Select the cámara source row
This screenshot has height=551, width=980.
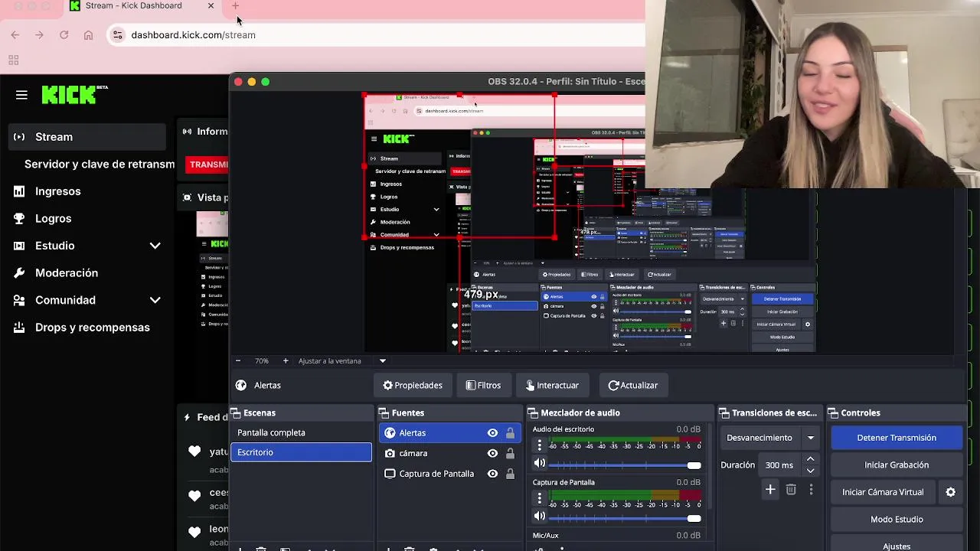tap(449, 453)
